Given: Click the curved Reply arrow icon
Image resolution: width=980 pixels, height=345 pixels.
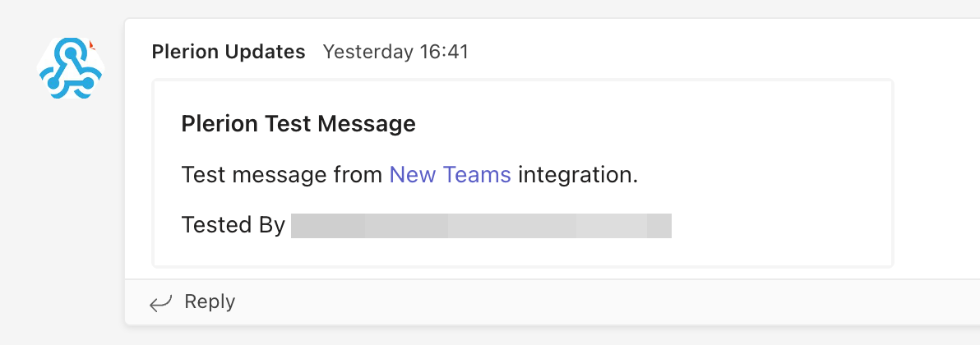Looking at the screenshot, I should (x=160, y=304).
